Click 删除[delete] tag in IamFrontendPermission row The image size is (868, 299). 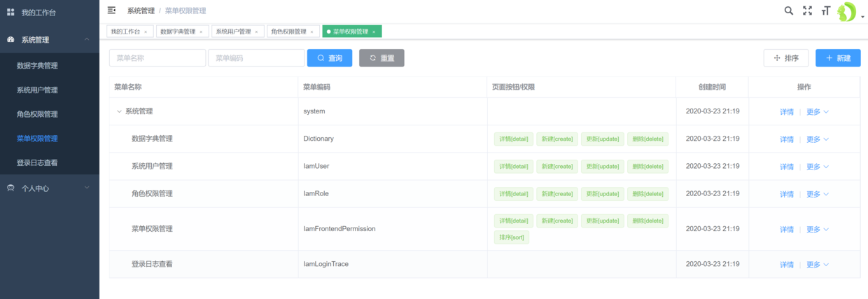pos(647,221)
